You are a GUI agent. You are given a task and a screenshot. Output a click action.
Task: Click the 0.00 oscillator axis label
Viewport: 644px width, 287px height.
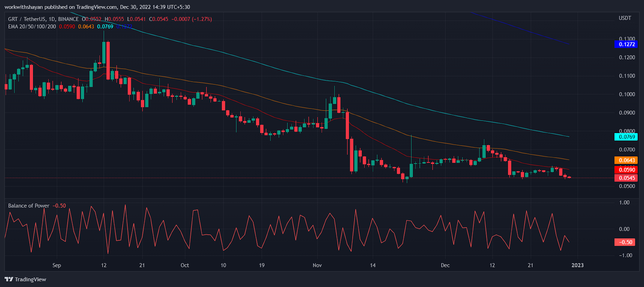(x=624, y=229)
